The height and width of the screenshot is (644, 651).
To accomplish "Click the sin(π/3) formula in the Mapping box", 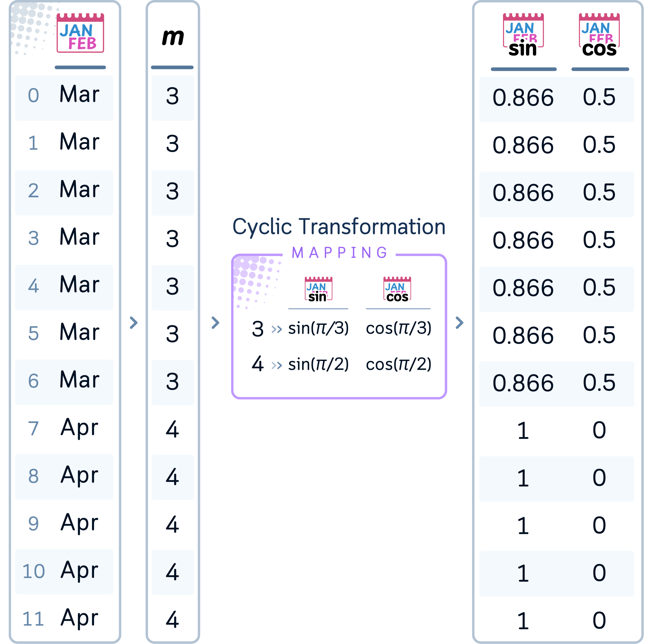I will (318, 328).
